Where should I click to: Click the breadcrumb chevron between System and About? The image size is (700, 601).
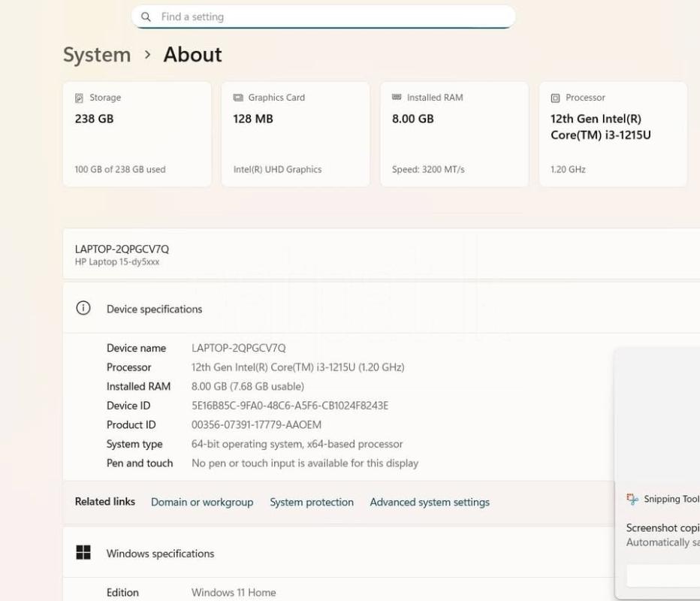pos(147,55)
